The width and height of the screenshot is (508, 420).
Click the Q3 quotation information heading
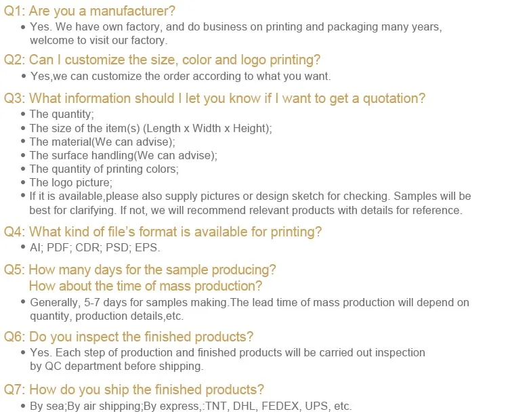(215, 98)
